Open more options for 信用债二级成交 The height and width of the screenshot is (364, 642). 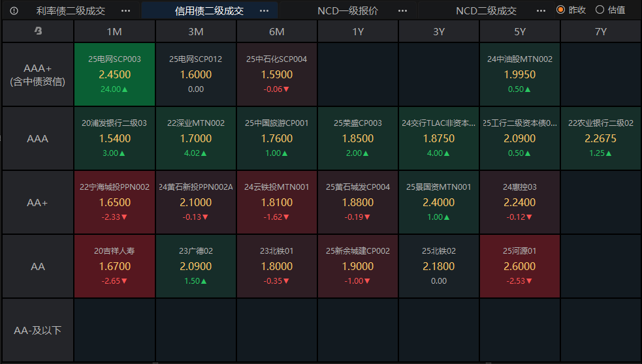[x=264, y=11]
